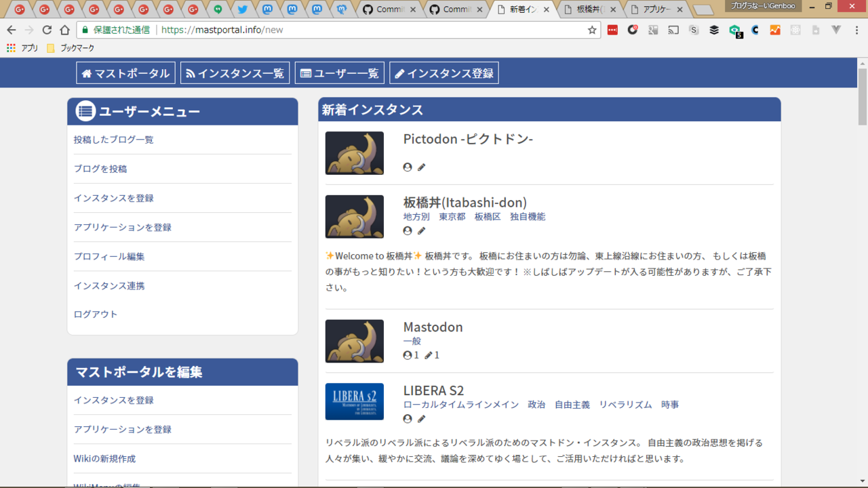This screenshot has width=868, height=488.
Task: Open インスタンス一覧 in the navigation bar
Action: [x=235, y=73]
